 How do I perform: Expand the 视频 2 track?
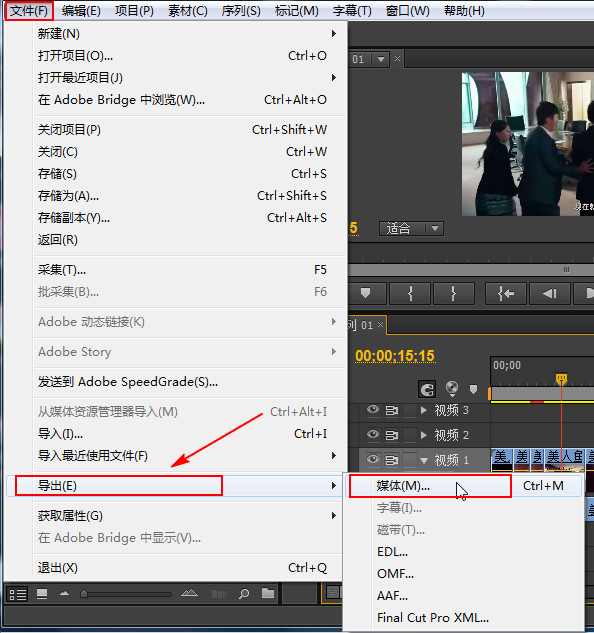pyautogui.click(x=424, y=435)
